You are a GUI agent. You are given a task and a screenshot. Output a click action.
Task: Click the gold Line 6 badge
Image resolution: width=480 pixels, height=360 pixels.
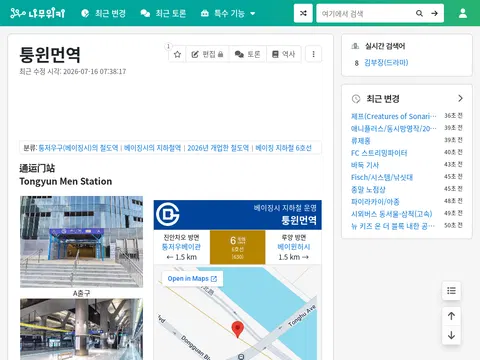pos(237,247)
